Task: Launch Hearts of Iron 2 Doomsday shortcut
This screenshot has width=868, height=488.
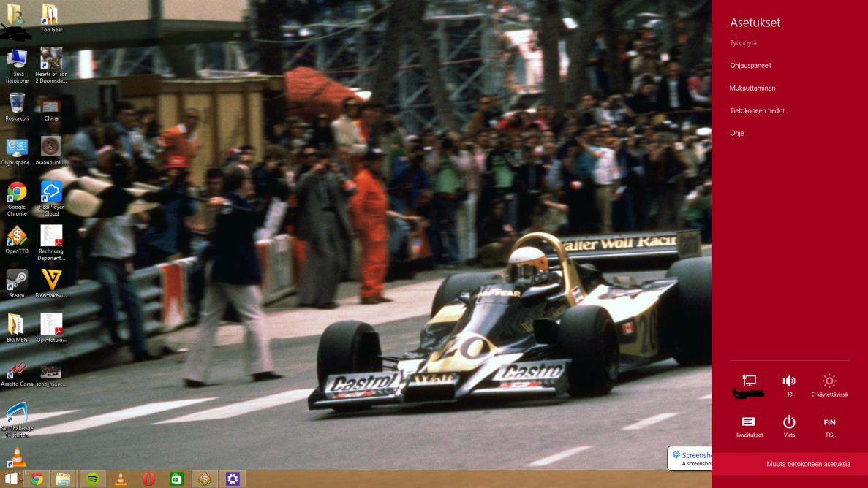Action: tap(51, 66)
